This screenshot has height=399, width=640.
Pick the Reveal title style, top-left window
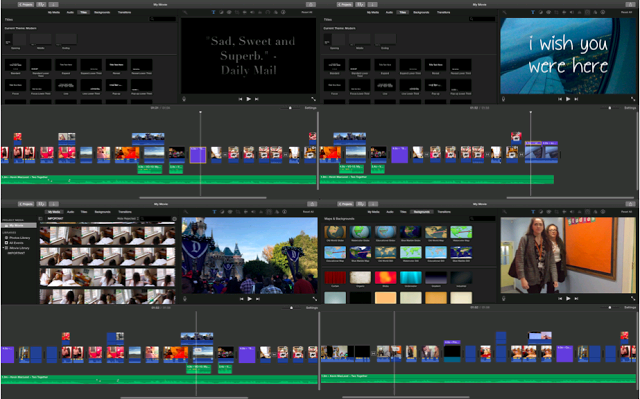tap(116, 66)
